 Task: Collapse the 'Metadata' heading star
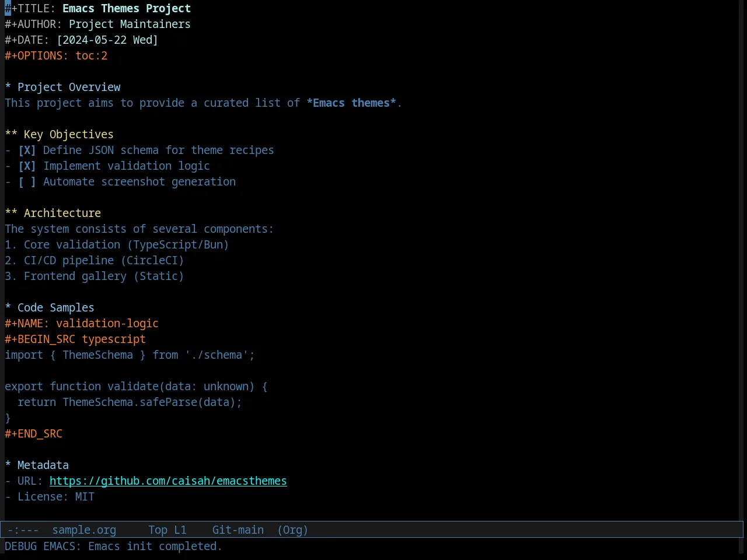(x=8, y=466)
